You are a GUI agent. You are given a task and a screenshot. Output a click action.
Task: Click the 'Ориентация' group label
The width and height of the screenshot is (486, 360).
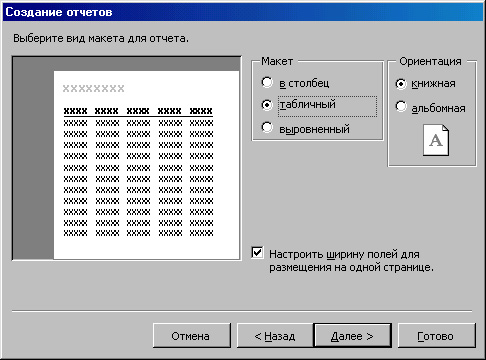430,61
